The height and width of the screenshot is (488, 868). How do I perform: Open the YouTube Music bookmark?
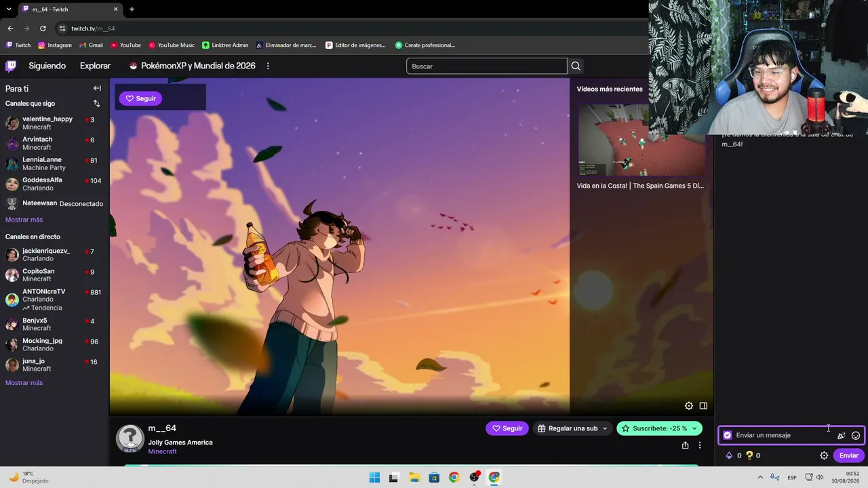[172, 45]
